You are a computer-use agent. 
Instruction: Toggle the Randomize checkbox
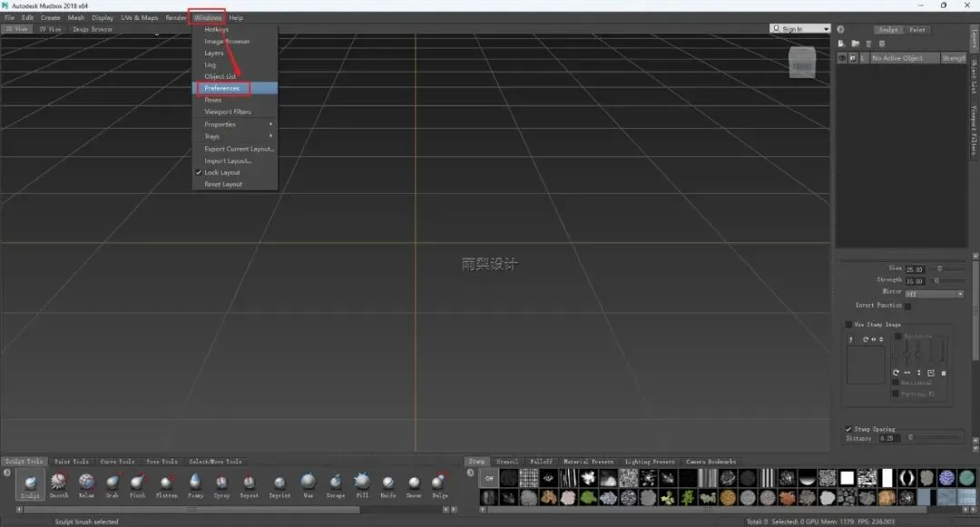[898, 337]
